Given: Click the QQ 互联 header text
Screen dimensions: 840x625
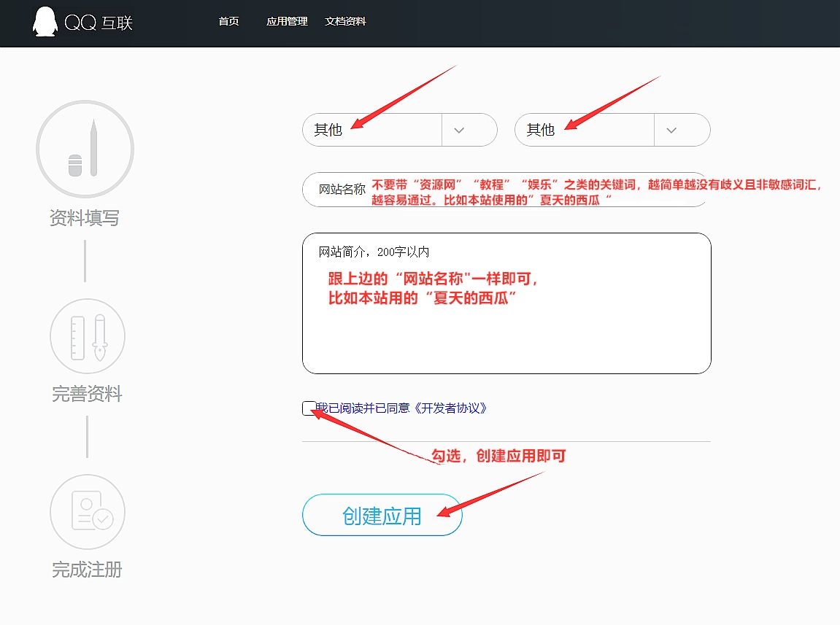Looking at the screenshot, I should click(99, 23).
